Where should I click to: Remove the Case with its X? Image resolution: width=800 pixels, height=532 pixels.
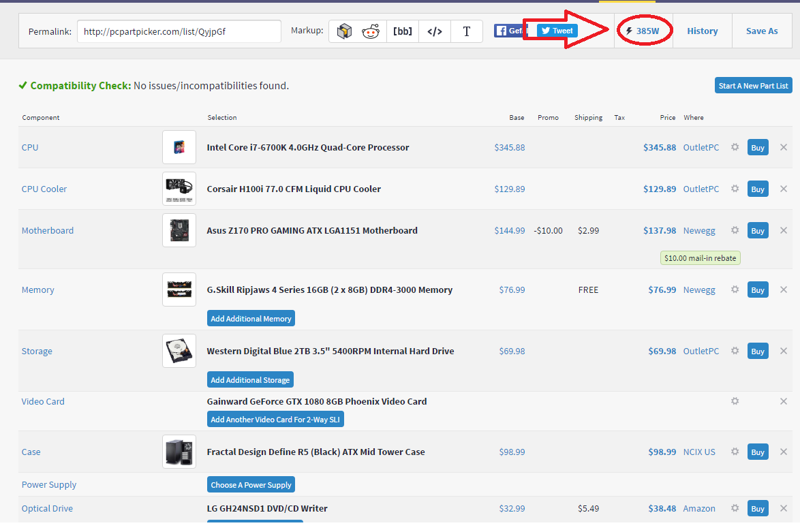pyautogui.click(x=784, y=452)
